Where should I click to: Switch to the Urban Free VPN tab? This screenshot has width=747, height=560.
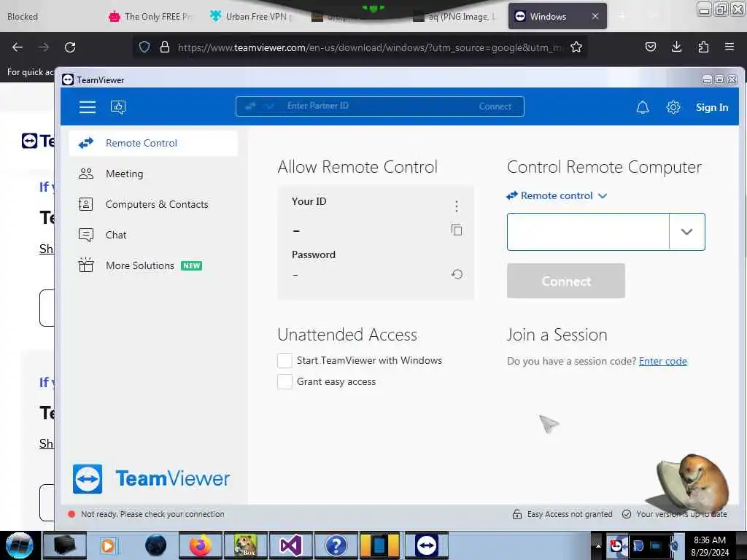[x=252, y=17]
